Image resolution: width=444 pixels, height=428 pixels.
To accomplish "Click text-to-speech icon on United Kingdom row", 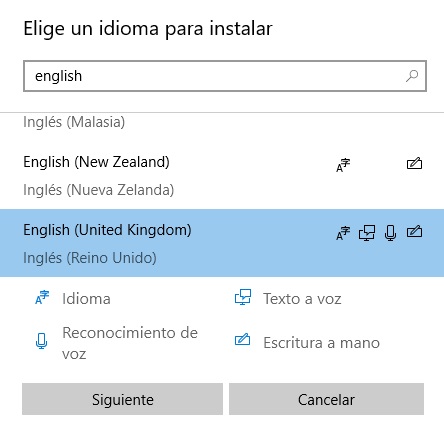I will tap(367, 233).
